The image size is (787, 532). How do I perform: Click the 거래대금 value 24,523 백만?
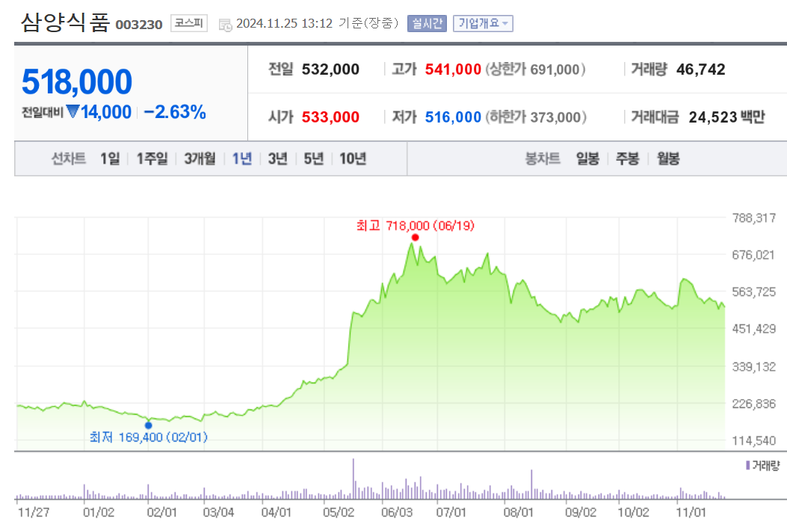726,117
